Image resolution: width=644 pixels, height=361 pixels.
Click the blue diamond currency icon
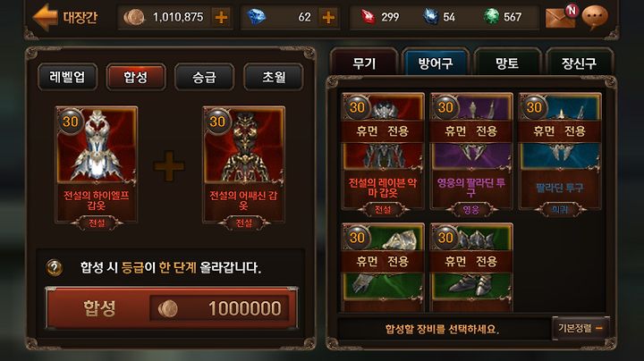pyautogui.click(x=257, y=17)
